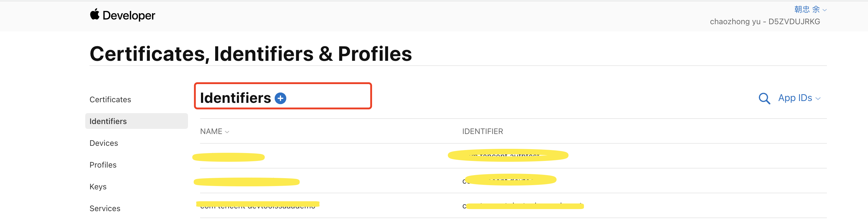868x219 pixels.
Task: Open the Keys section
Action: (x=98, y=187)
